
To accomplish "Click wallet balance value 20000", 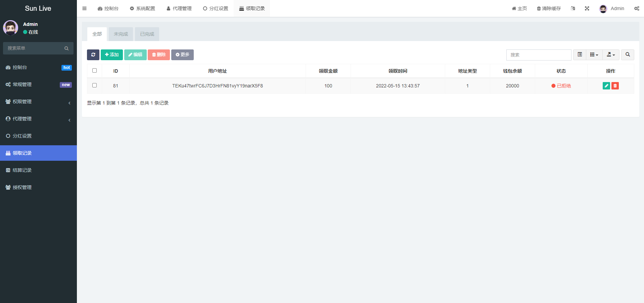I will pyautogui.click(x=512, y=86).
